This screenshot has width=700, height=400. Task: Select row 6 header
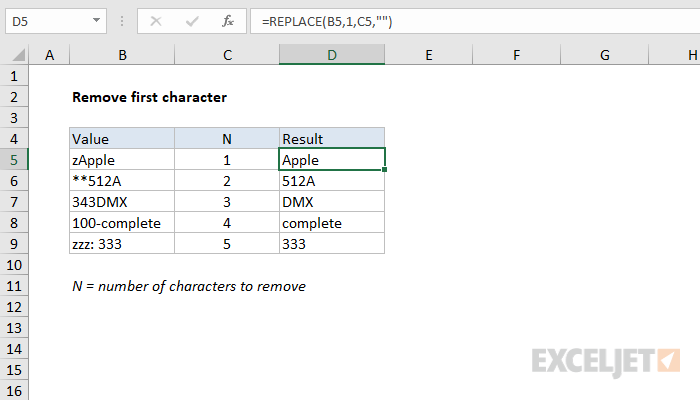click(14, 181)
